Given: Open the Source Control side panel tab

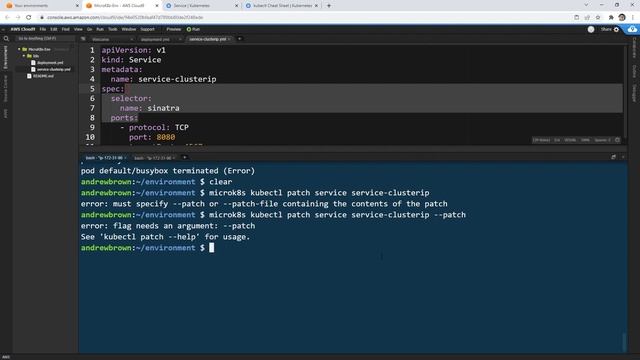Looking at the screenshot, I should click(x=6, y=88).
